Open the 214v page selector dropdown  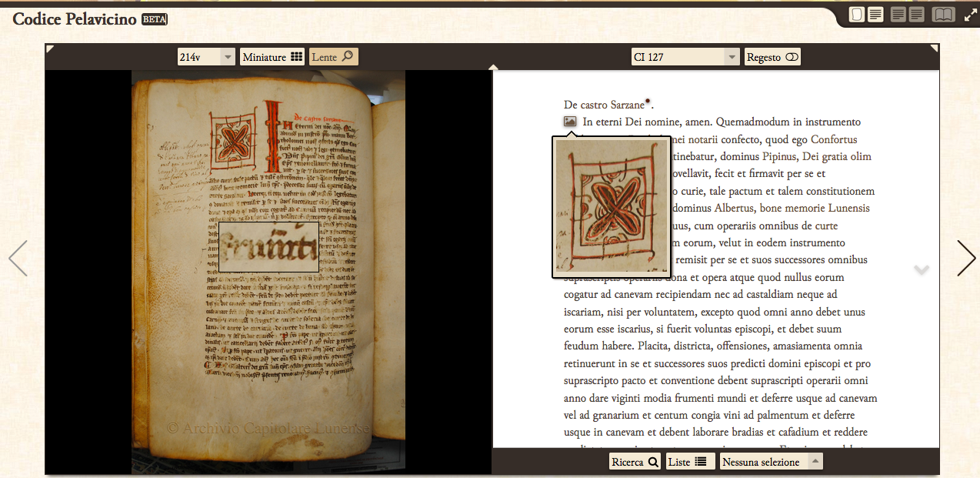(x=206, y=57)
